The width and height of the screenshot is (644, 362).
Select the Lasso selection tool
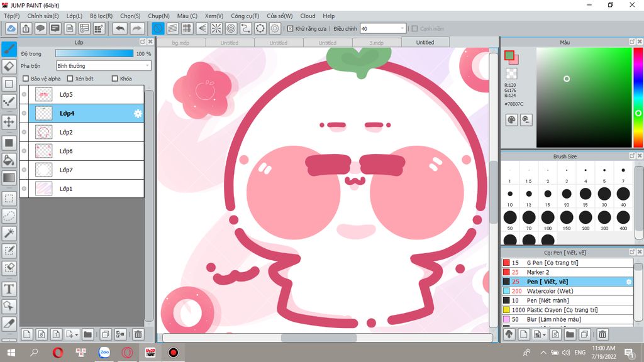coord(9,216)
